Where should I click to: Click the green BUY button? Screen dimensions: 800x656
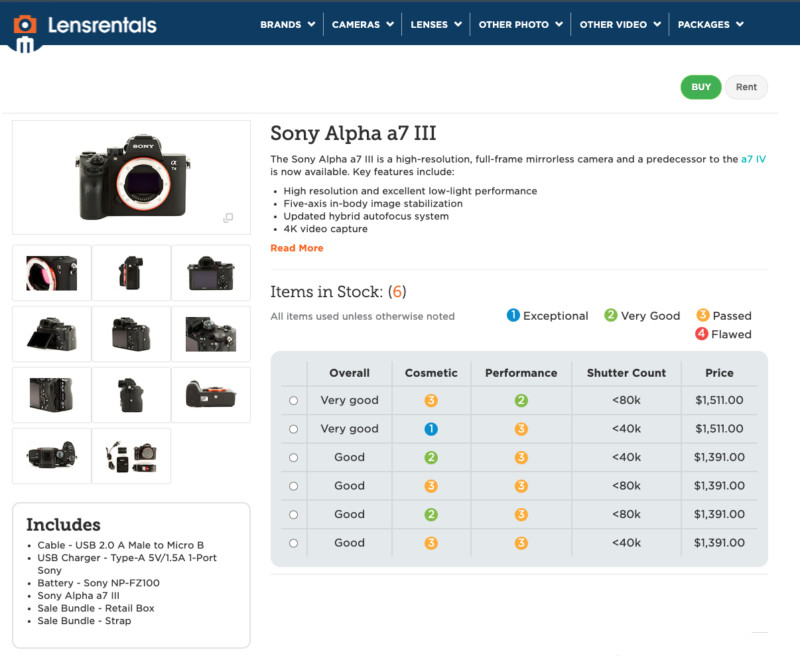tap(701, 87)
